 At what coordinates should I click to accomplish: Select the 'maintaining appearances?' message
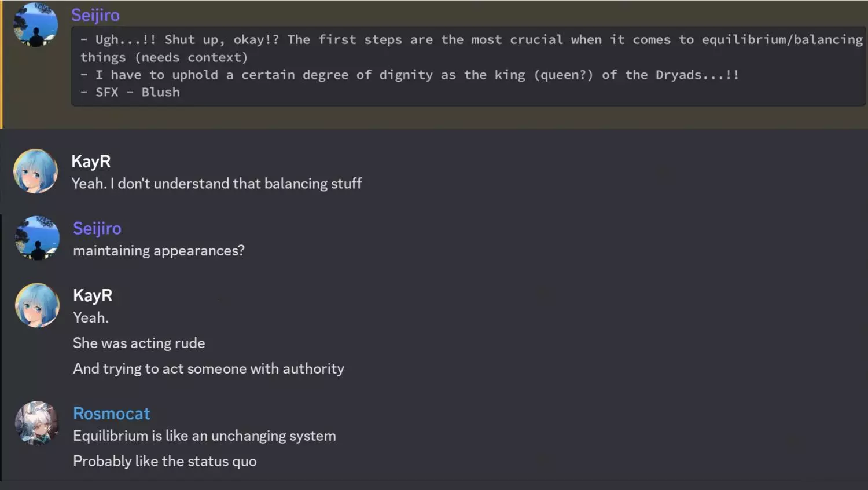tap(159, 251)
